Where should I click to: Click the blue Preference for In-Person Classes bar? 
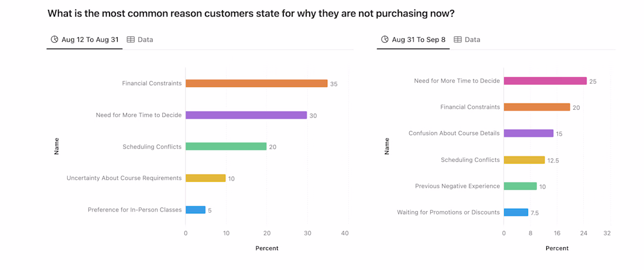pyautogui.click(x=196, y=210)
